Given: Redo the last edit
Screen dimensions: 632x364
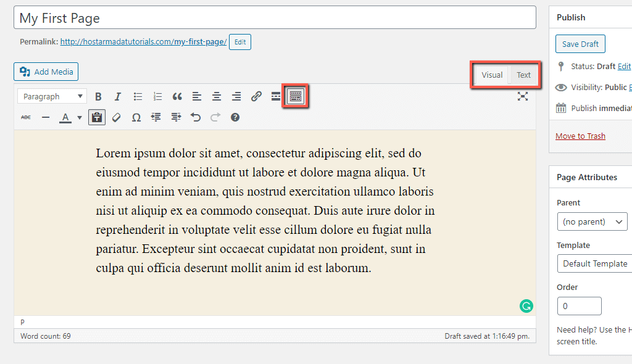Looking at the screenshot, I should coord(215,117).
